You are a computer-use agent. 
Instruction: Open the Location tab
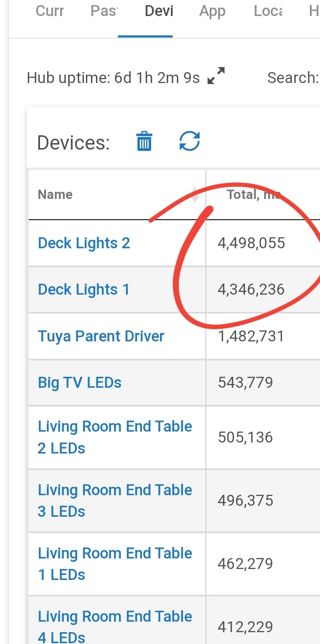(268, 11)
